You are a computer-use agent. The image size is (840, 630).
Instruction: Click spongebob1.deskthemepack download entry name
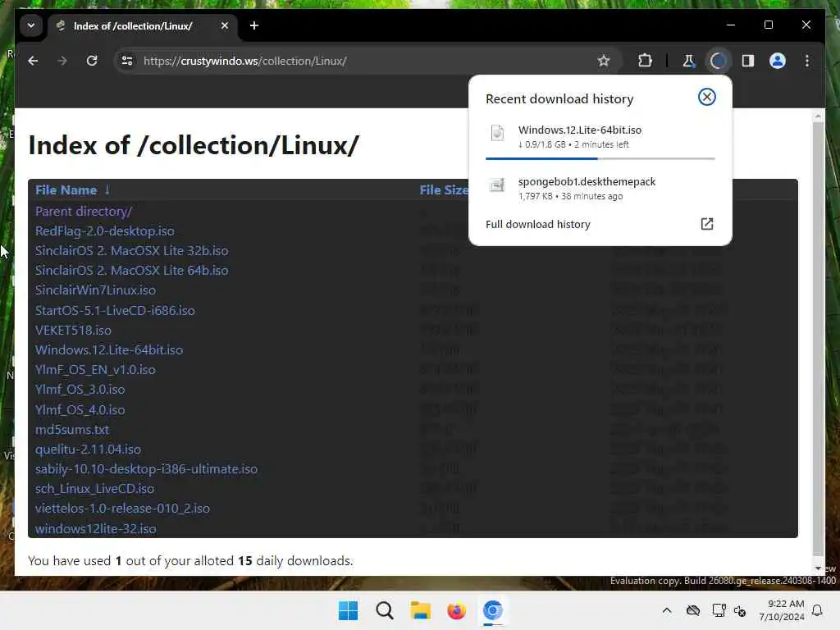[x=587, y=181]
